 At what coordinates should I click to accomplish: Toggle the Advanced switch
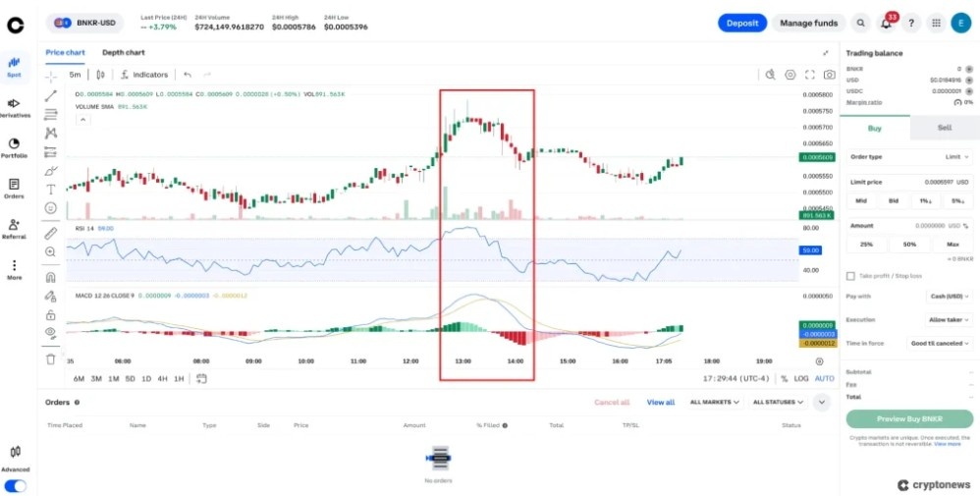[x=15, y=485]
